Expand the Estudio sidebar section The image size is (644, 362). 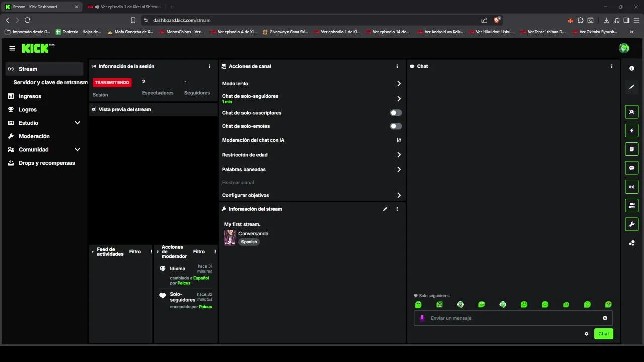click(77, 123)
